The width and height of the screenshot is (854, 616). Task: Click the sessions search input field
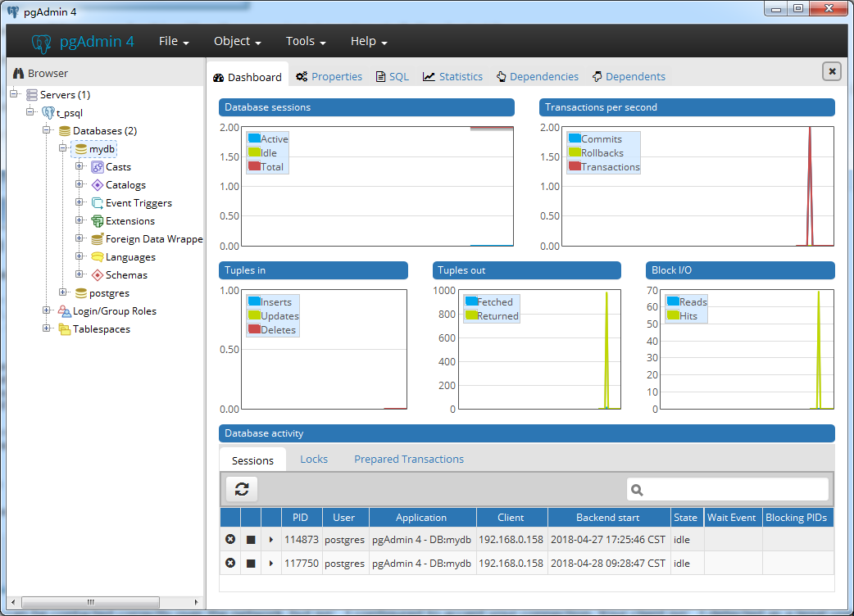point(728,490)
